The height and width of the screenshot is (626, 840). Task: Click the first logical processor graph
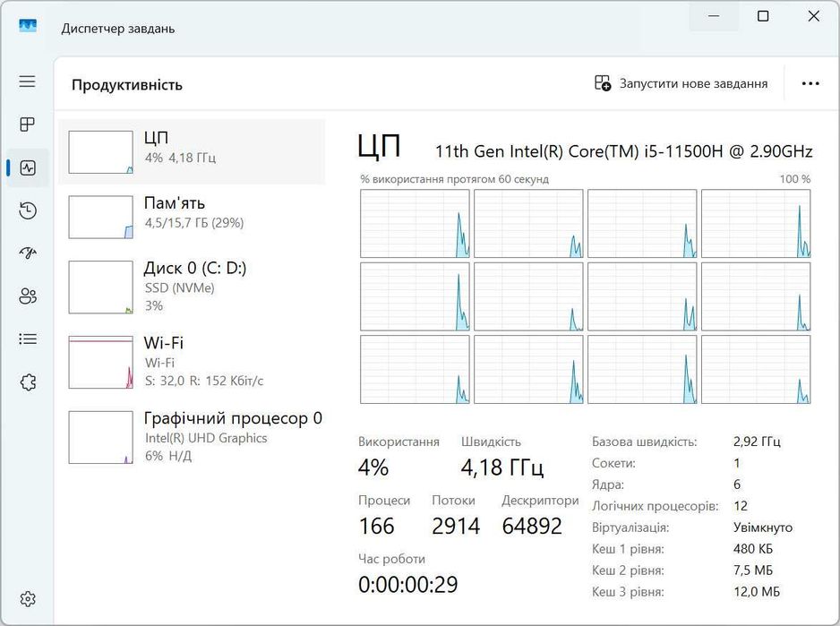pyautogui.click(x=415, y=224)
